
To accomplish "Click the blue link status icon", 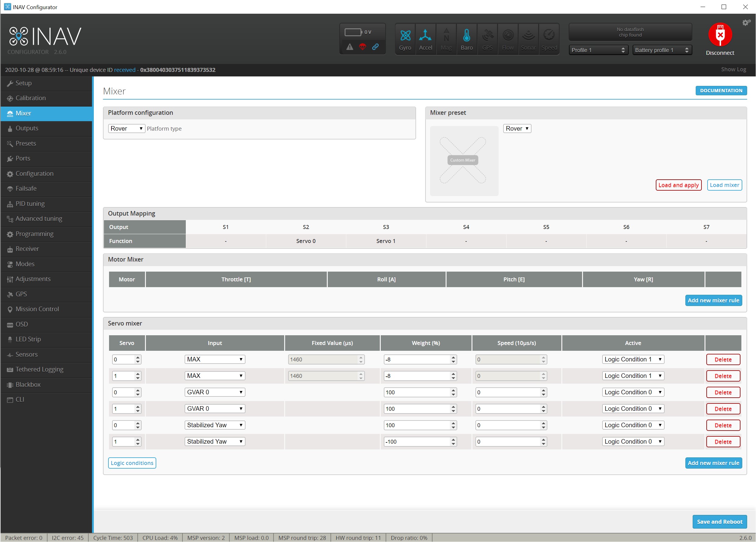I will click(x=375, y=47).
